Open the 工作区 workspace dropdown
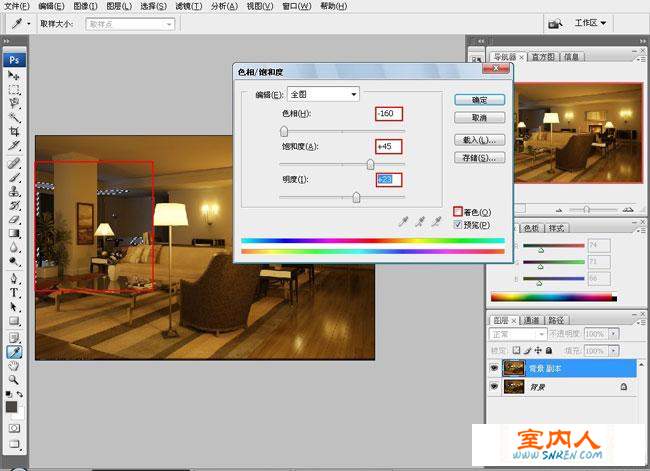Image resolution: width=650 pixels, height=471 pixels. pyautogui.click(x=590, y=23)
